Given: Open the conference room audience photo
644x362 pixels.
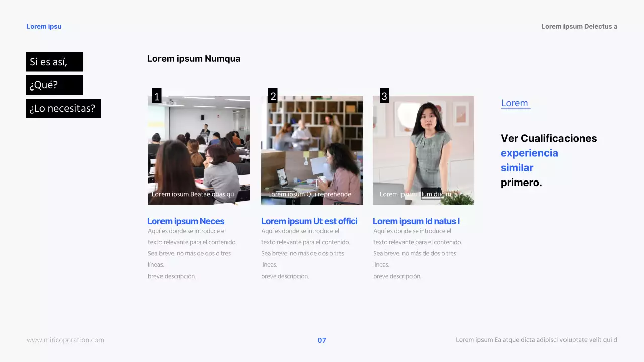Looking at the screenshot, I should [x=198, y=150].
